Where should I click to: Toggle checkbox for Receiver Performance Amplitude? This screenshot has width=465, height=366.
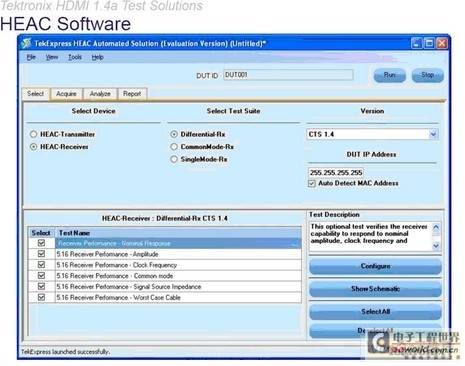[41, 254]
